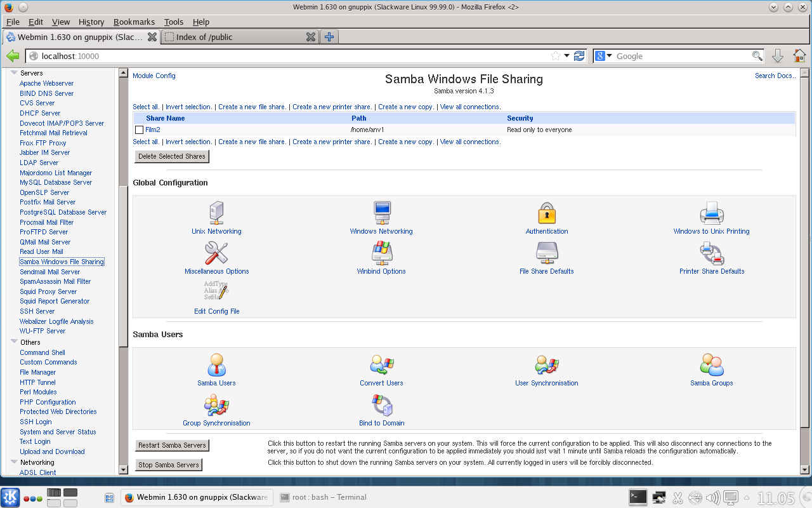Open File Manager in sidebar
Screen dimensions: 812x508
[37, 372]
